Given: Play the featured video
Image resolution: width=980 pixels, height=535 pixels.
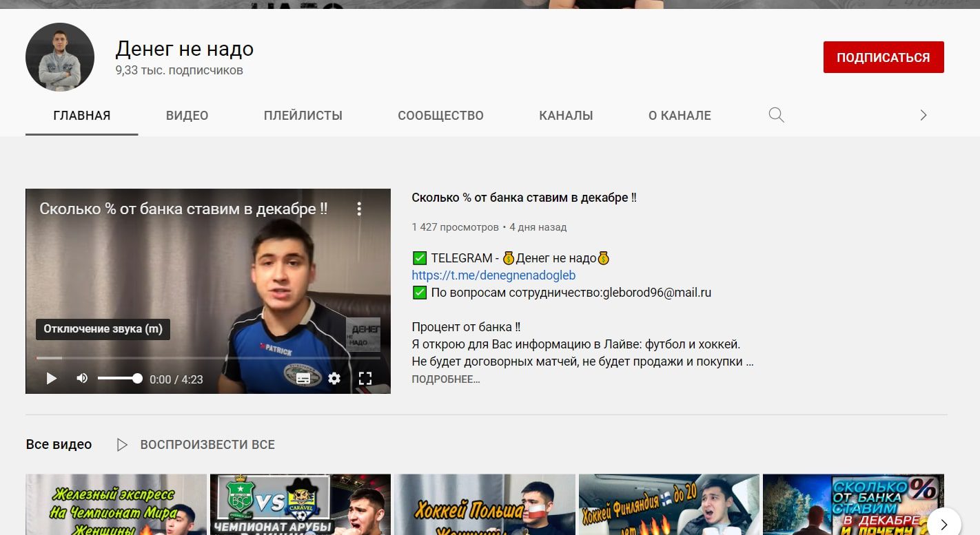Looking at the screenshot, I should (52, 378).
